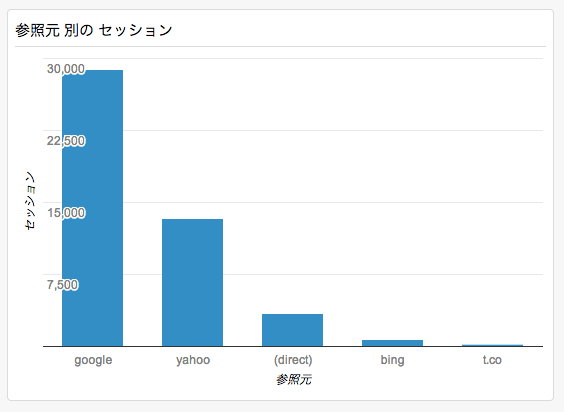564x412 pixels.
Task: Click the 22,500 y-axis label
Action: click(66, 141)
